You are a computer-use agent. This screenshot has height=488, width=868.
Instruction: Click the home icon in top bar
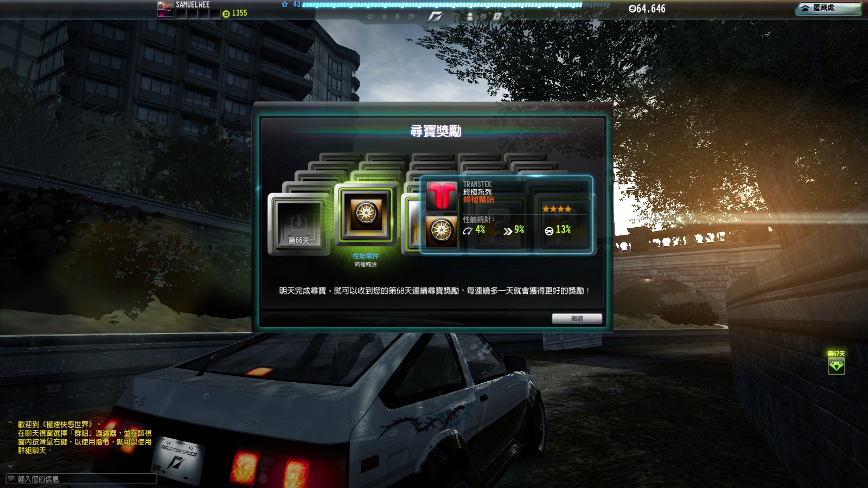[371, 17]
